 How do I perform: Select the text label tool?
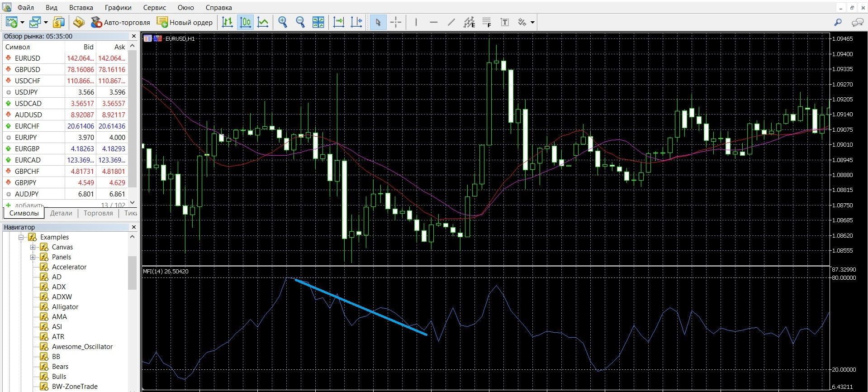coord(505,22)
